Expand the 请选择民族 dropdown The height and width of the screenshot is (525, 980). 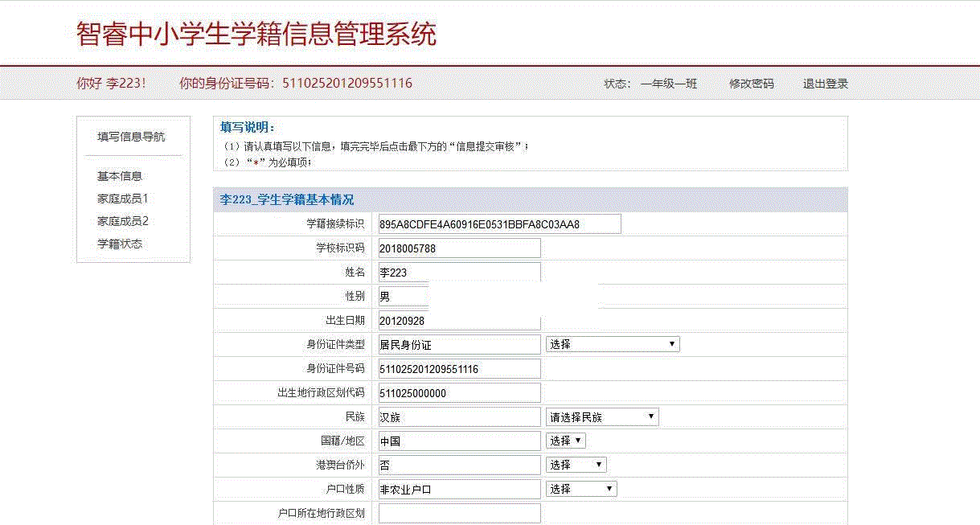tap(602, 416)
